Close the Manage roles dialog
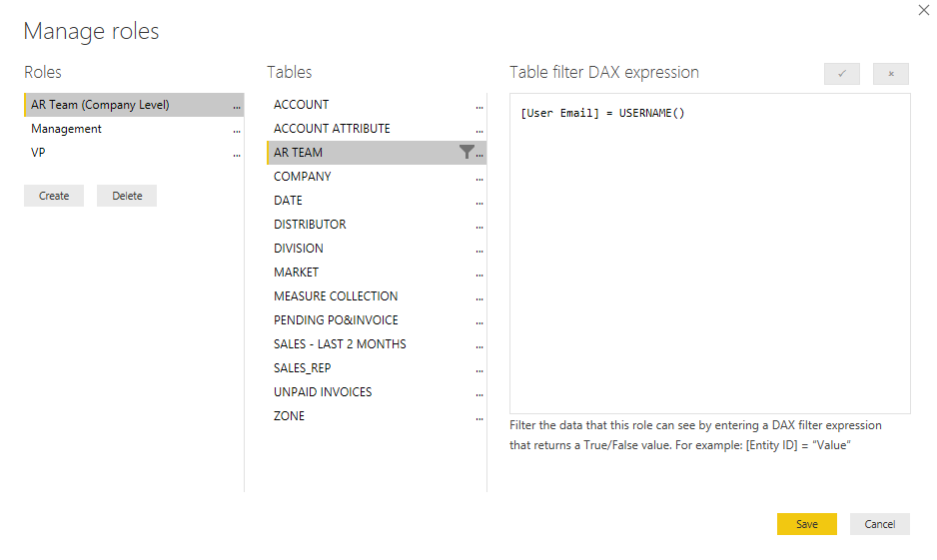The width and height of the screenshot is (937, 560). (923, 10)
